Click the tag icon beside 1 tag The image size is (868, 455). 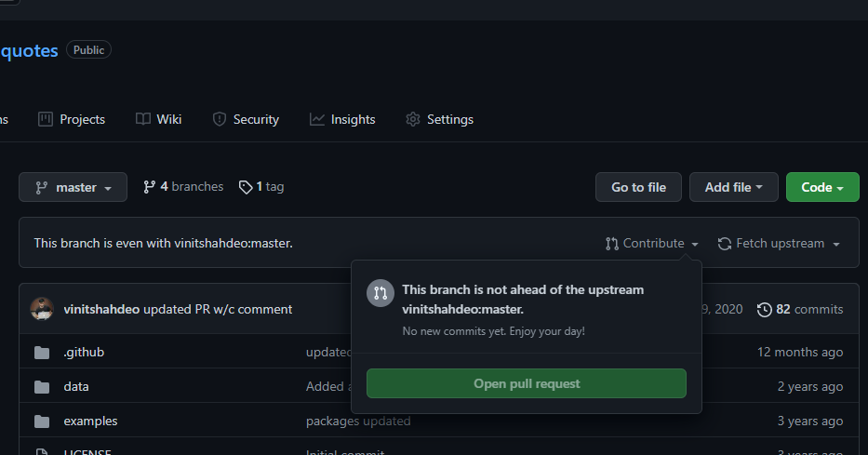tap(246, 187)
